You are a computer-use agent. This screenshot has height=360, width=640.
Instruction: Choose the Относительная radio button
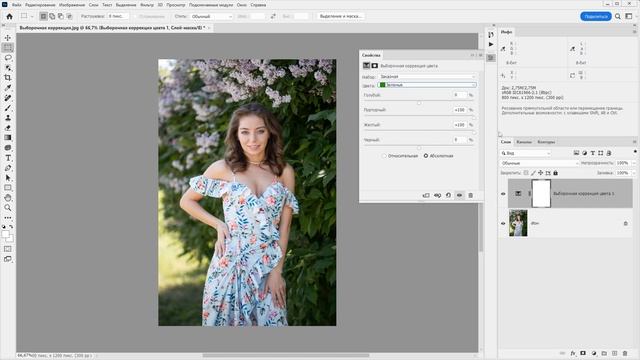(x=384, y=156)
